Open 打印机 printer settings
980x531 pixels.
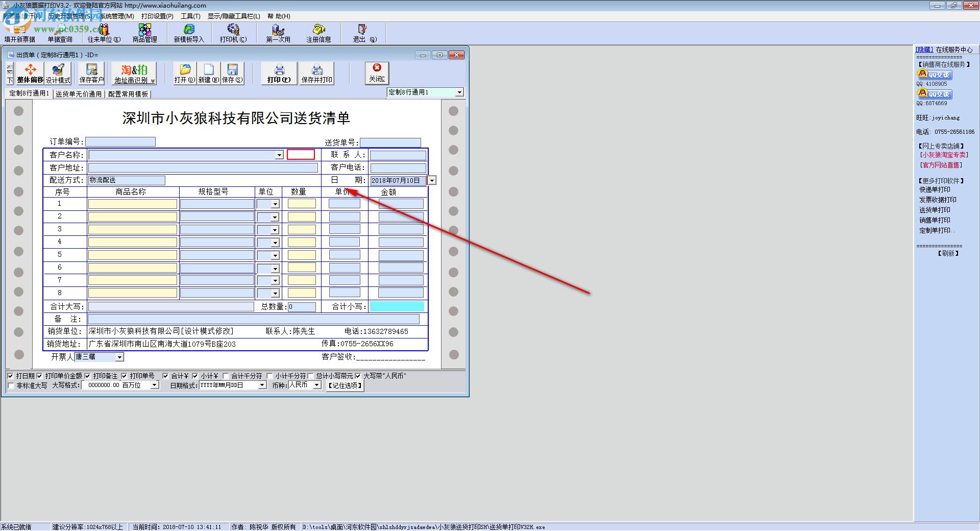[233, 33]
